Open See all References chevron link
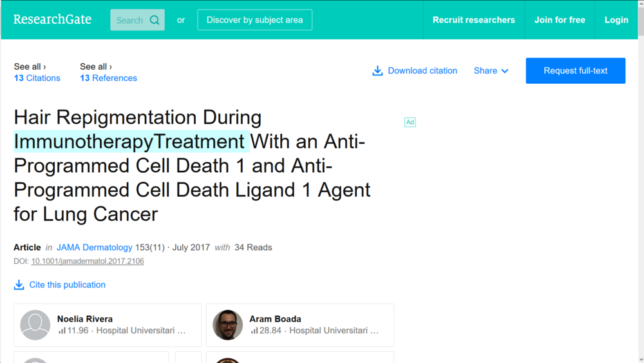 [x=96, y=66]
